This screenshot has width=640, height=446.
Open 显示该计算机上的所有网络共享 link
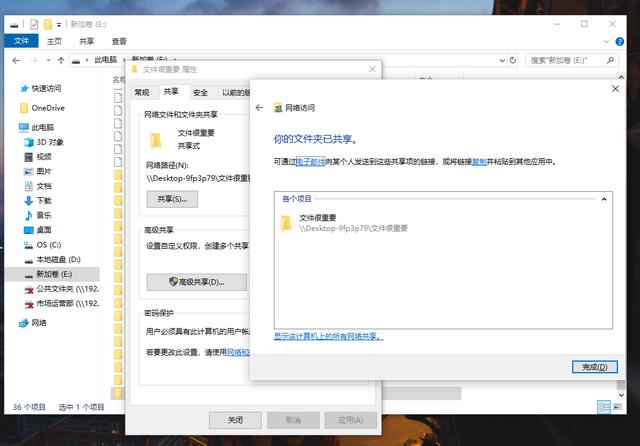point(329,336)
